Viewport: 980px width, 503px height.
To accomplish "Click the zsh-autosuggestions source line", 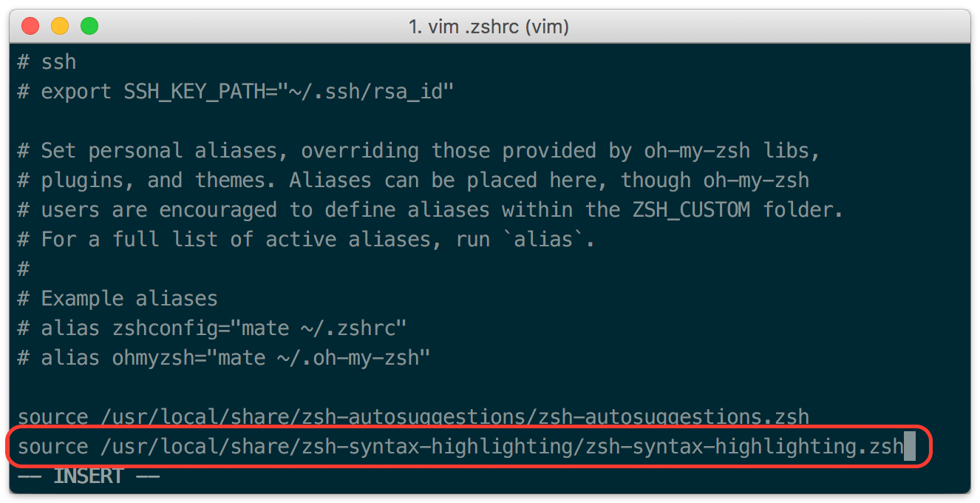I will [412, 418].
